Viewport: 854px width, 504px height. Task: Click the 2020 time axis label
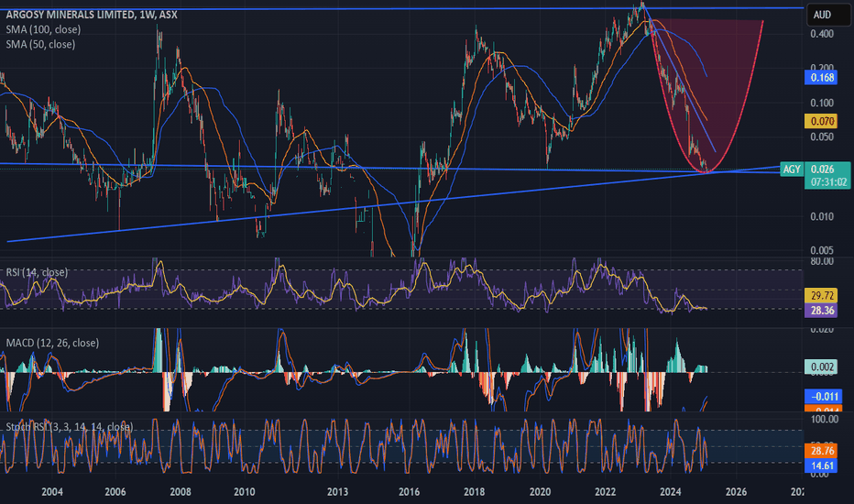pyautogui.click(x=540, y=491)
